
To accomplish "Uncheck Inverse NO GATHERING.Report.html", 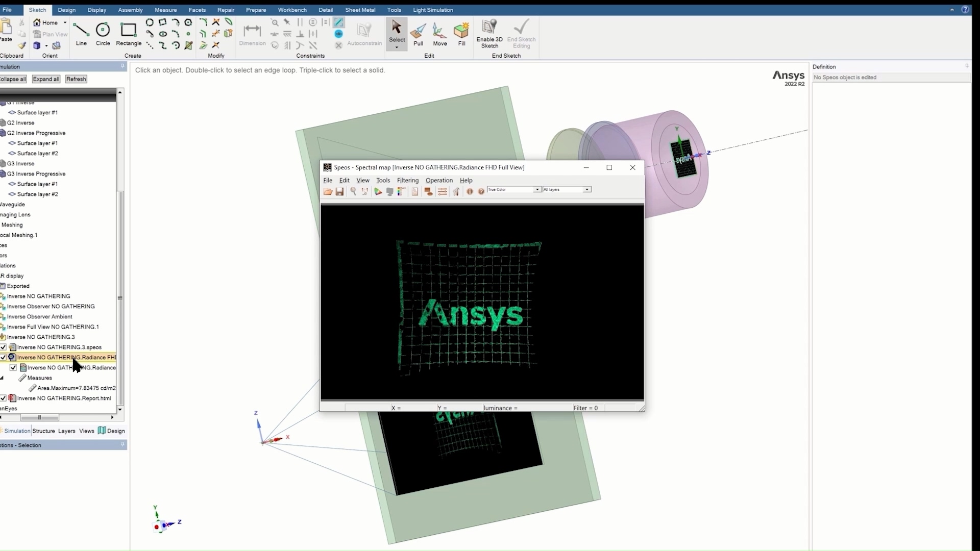I will (x=4, y=398).
